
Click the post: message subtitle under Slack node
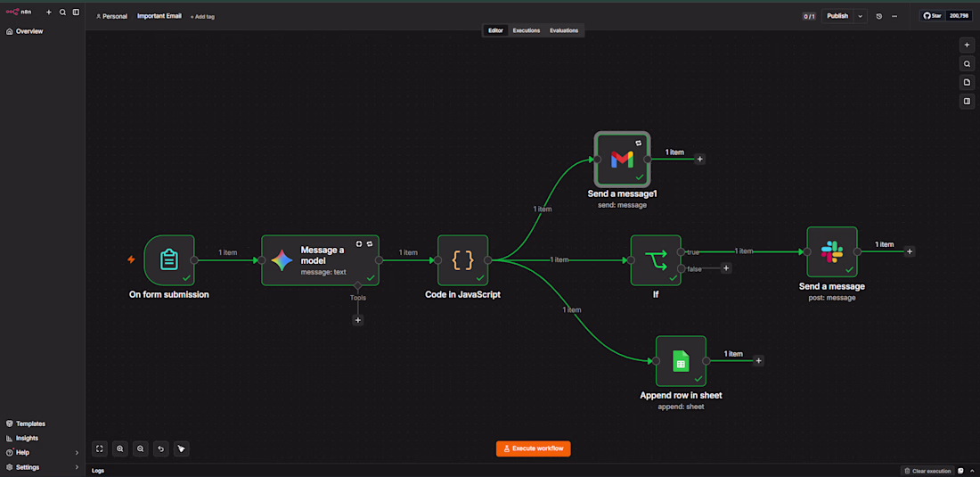pos(832,298)
